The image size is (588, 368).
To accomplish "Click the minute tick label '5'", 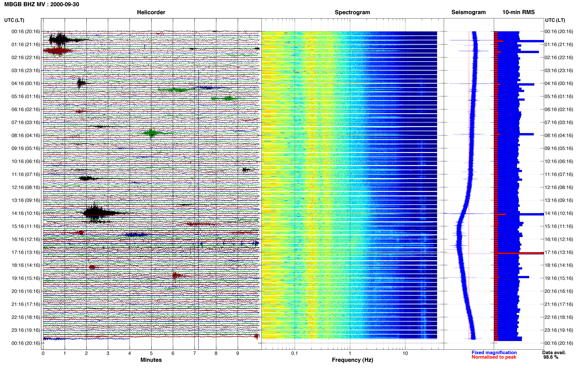I will [151, 353].
